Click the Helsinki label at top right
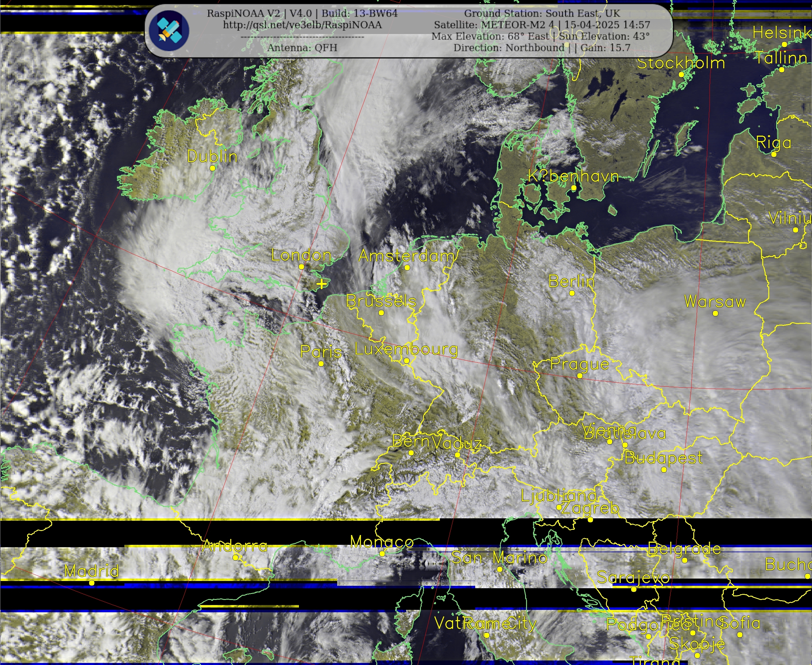Screen dimensions: 812x665 [782, 33]
